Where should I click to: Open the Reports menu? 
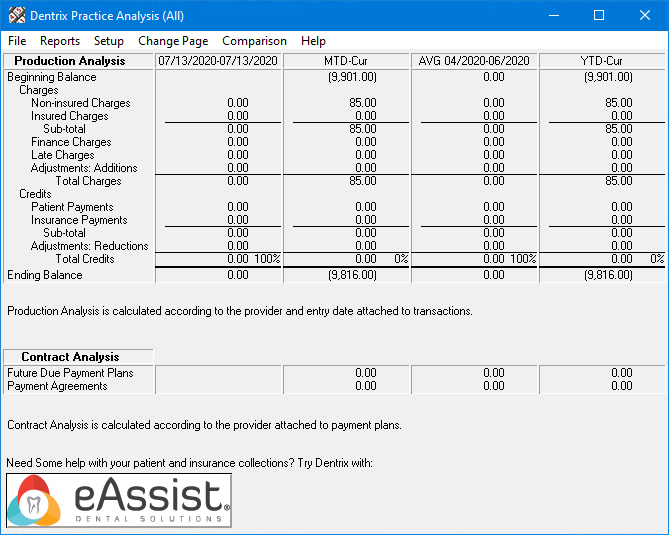tap(60, 41)
